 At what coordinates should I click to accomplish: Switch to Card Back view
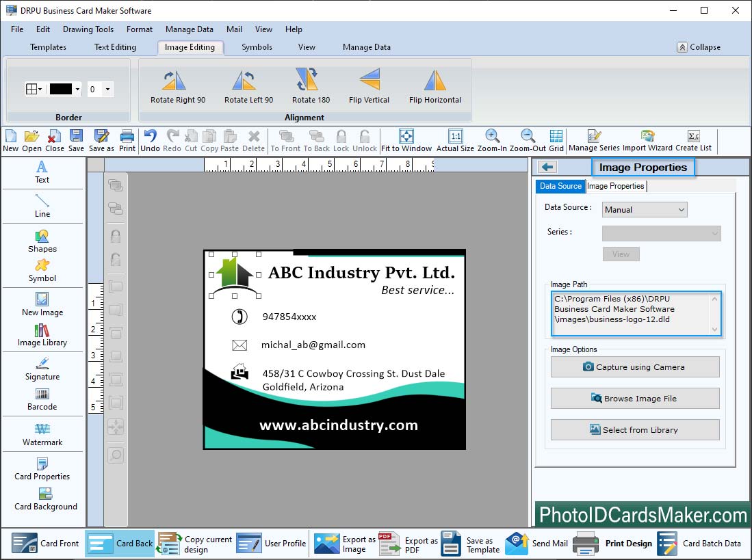click(120, 543)
